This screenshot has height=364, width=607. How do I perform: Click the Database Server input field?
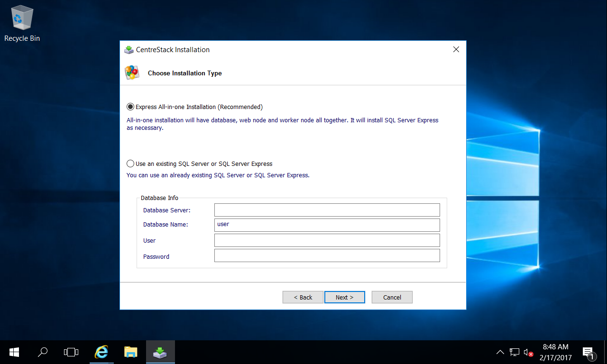coord(327,210)
